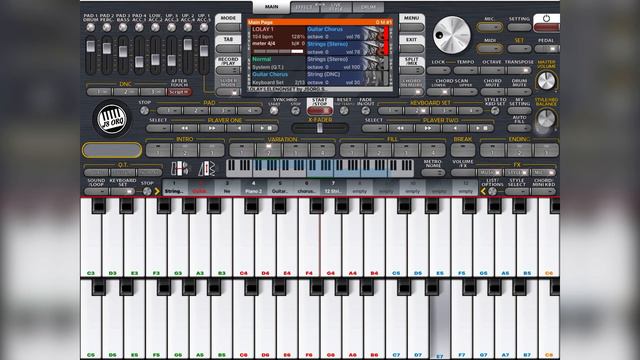Click the JS ORG logo icon
The image size is (640, 360).
[x=112, y=119]
